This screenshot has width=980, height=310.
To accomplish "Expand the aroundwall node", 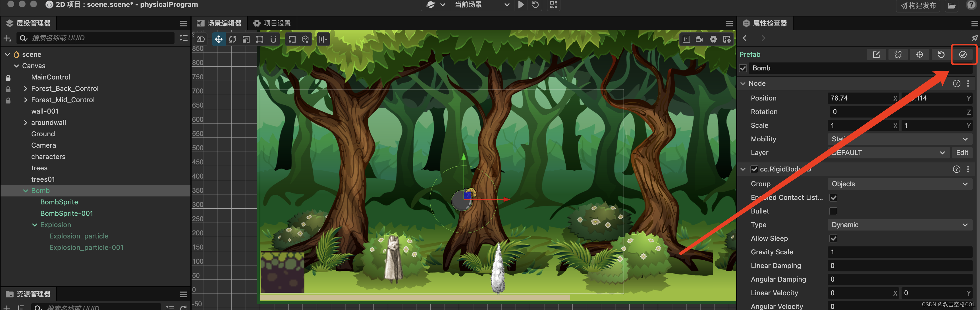I will pos(26,123).
